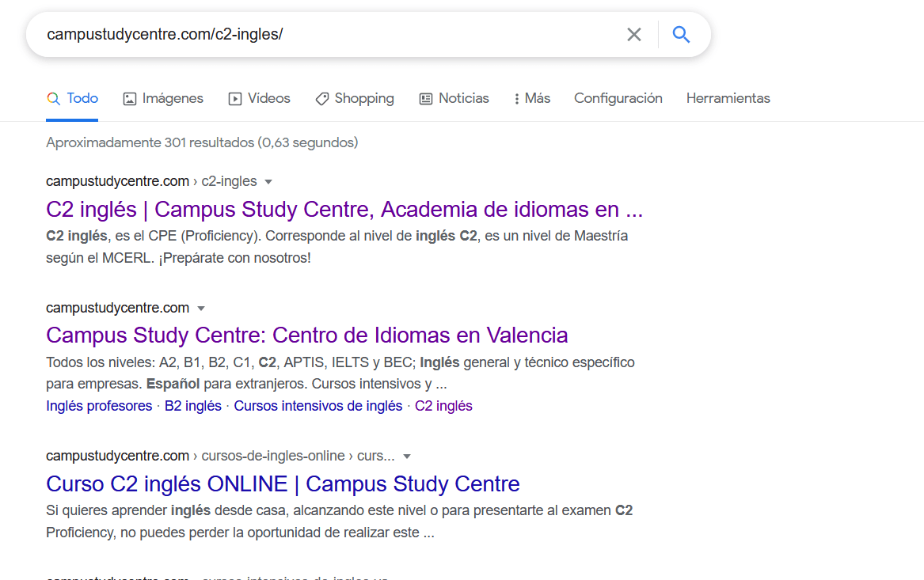Follow the purple 'C2 inglés' sitelink

443,406
